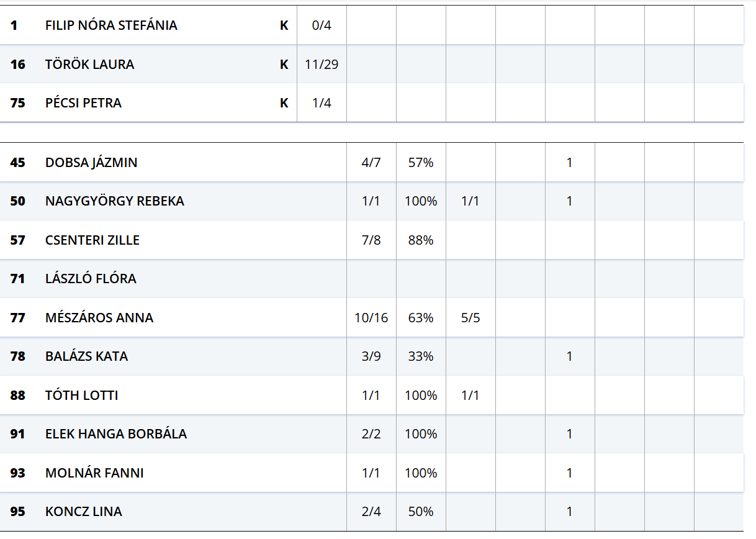Select the 5/5 cell for Mészáros Anna
Viewport: 756px width, 539px height.
[470, 318]
